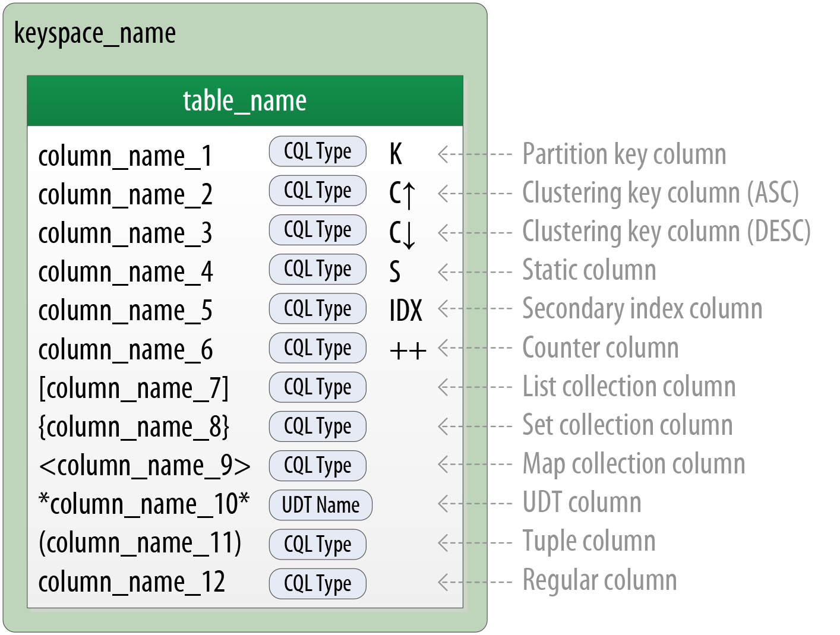Screen dimensions: 840x635
Task: Select the {column_name_8} set column name
Action: point(134,427)
